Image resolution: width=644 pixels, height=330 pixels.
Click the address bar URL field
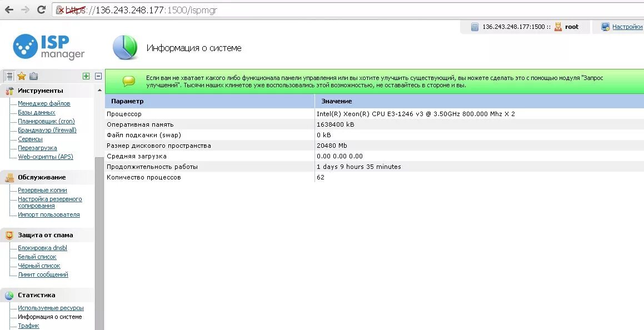[349, 10]
